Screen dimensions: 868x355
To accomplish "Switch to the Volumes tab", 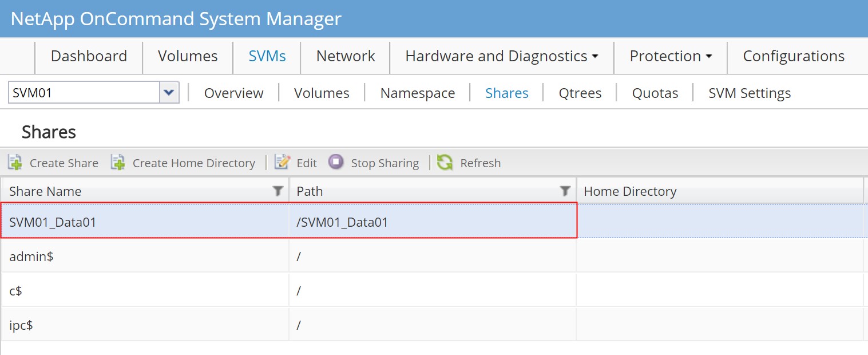I will [188, 56].
